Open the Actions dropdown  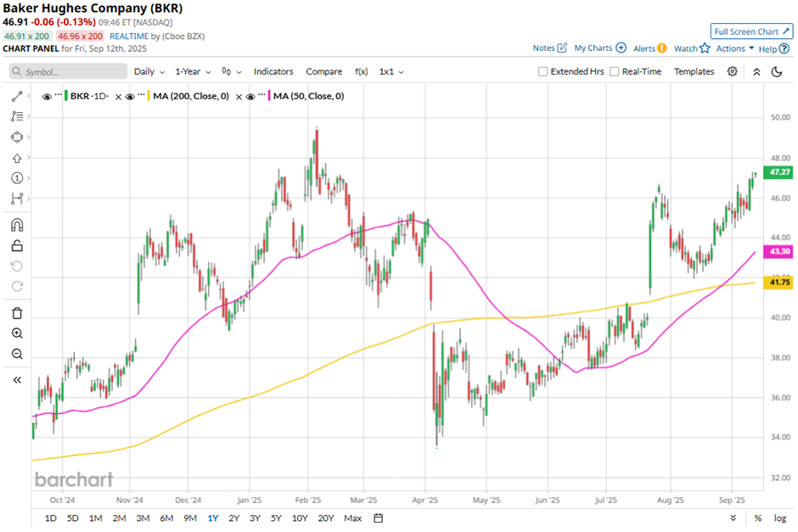tap(735, 48)
